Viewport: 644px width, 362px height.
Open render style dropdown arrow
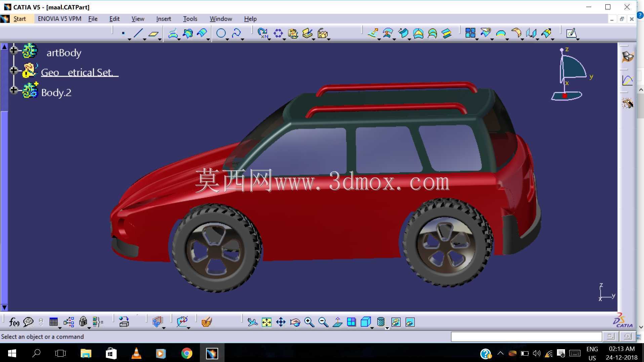point(387,328)
